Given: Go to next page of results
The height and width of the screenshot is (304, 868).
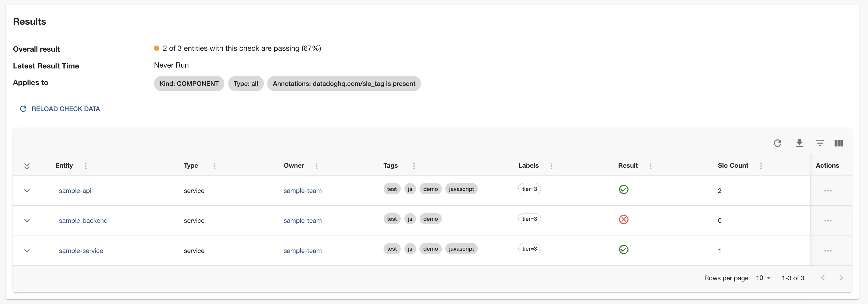Looking at the screenshot, I should pyautogui.click(x=841, y=278).
